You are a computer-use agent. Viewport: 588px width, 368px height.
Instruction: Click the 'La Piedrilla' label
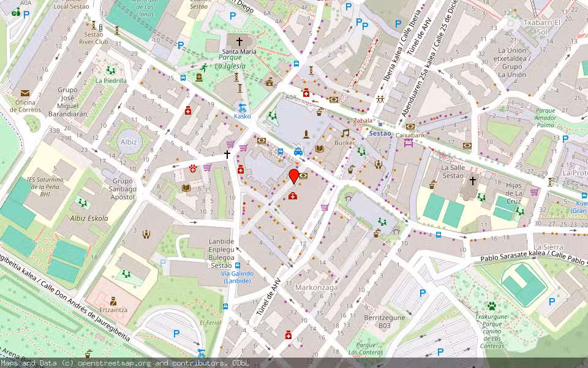[111, 81]
